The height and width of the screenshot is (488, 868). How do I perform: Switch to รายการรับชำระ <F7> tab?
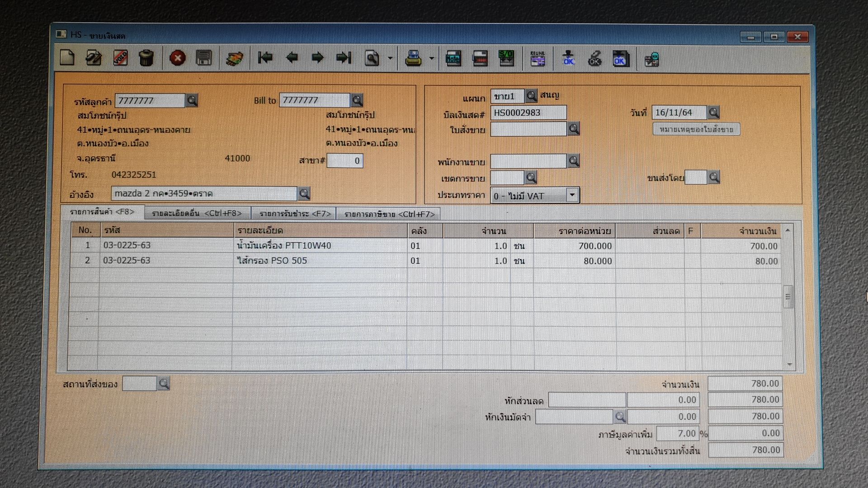295,214
